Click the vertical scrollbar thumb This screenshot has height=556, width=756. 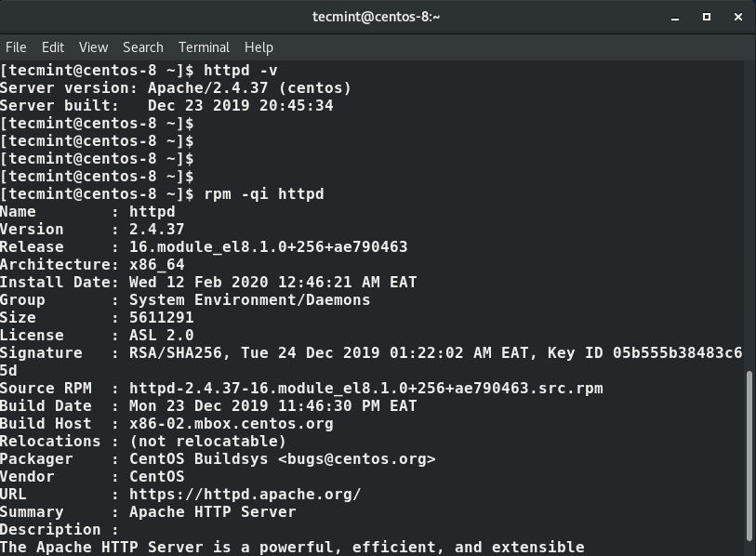(749, 457)
